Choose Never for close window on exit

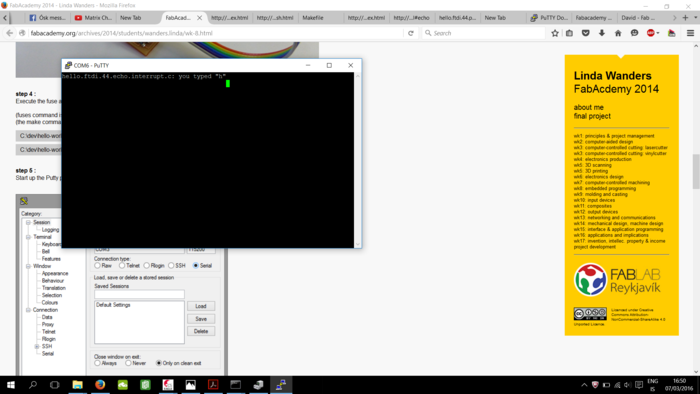[x=128, y=363]
